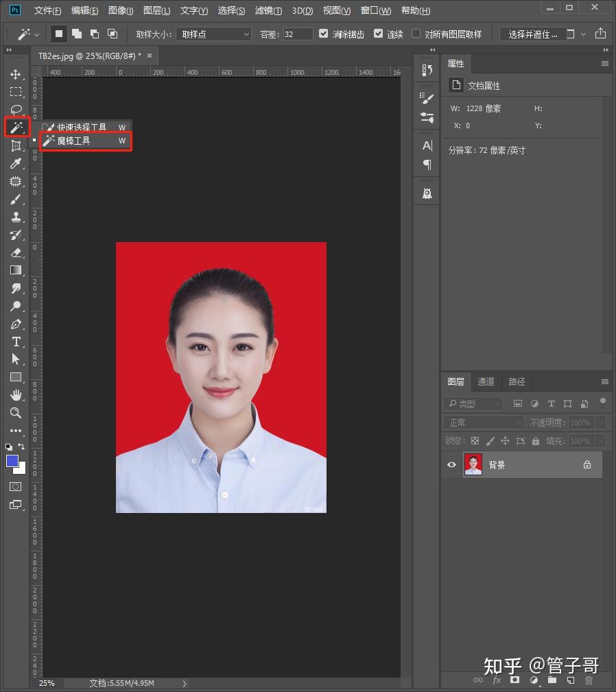Open the tool preset picker arrow

[36, 34]
